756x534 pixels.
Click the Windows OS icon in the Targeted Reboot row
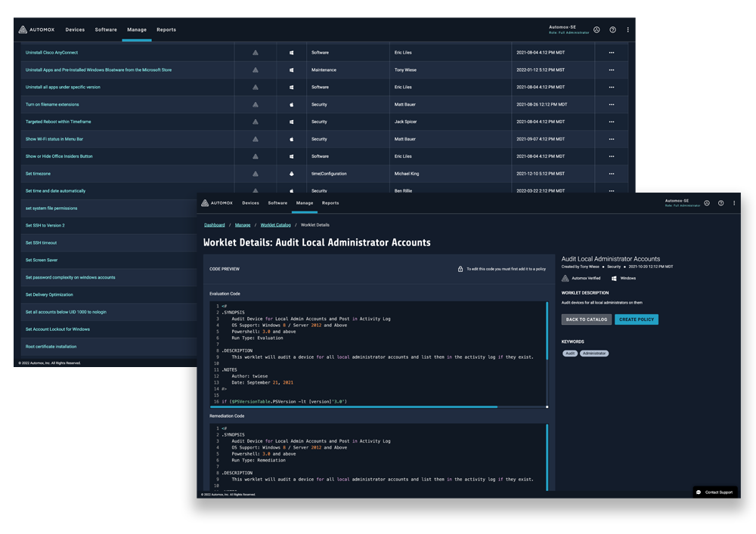291,122
